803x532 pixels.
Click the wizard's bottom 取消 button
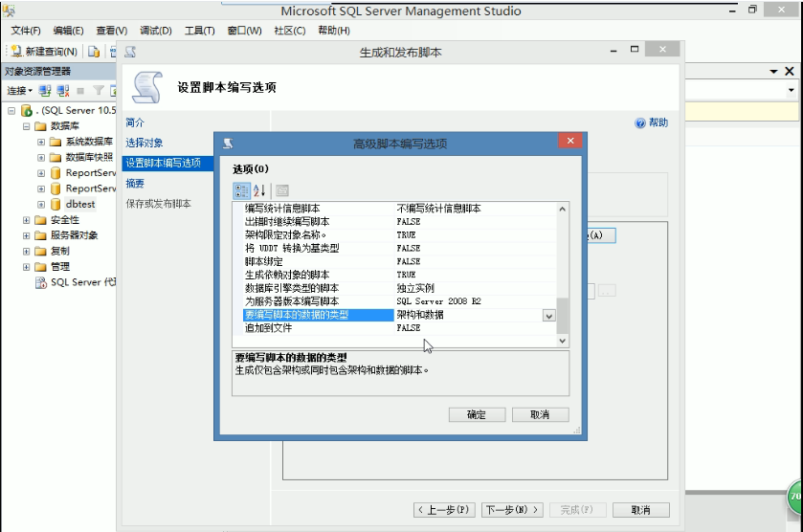[640, 510]
